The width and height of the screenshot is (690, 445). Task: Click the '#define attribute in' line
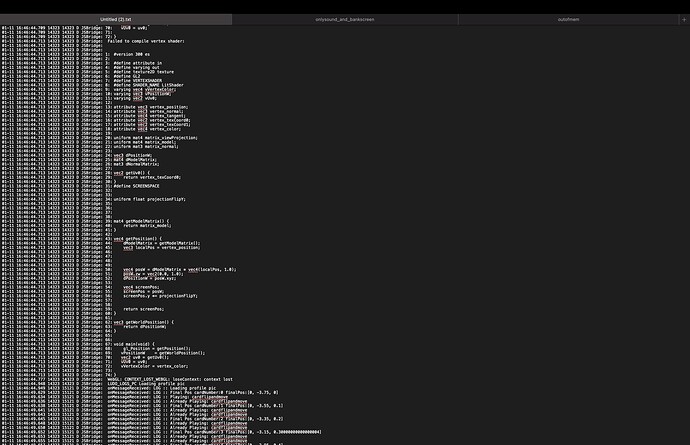(138, 63)
